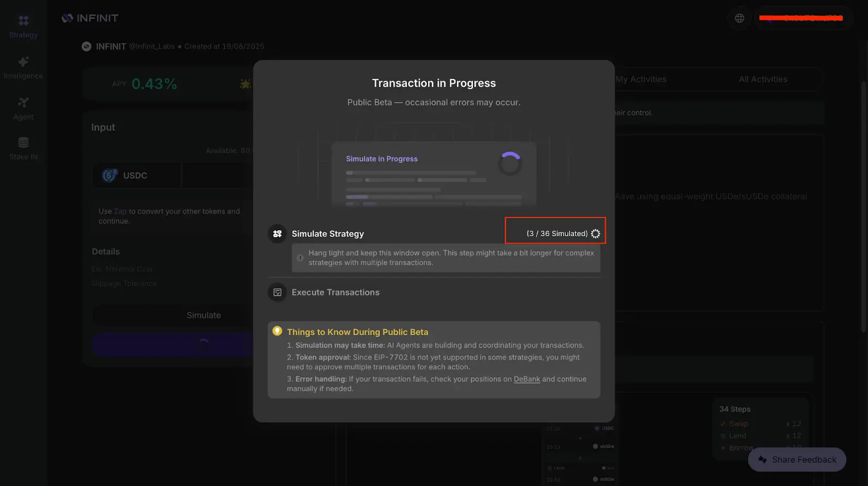Open the @Infinit_Labs handle link

[x=152, y=47]
